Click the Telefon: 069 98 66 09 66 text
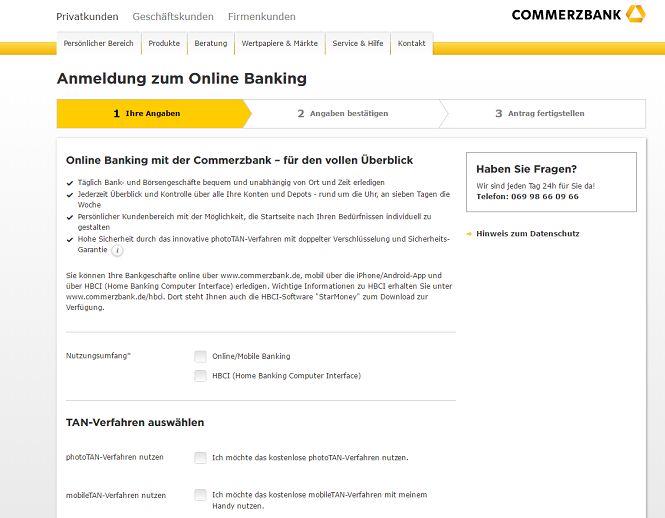This screenshot has width=665, height=518. (527, 196)
